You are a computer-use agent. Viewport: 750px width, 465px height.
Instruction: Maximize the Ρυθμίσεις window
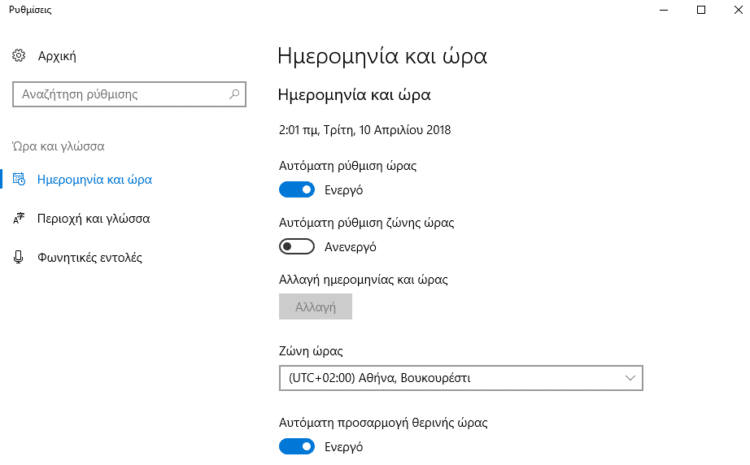coord(701,10)
